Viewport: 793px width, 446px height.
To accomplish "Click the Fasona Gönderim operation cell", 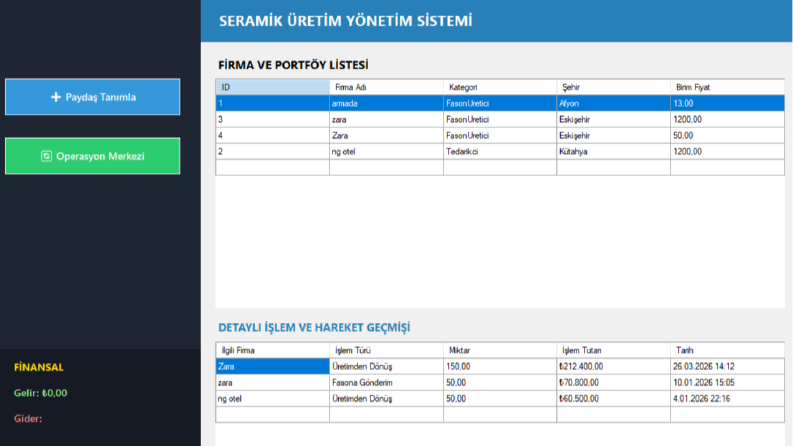I will coord(386,382).
